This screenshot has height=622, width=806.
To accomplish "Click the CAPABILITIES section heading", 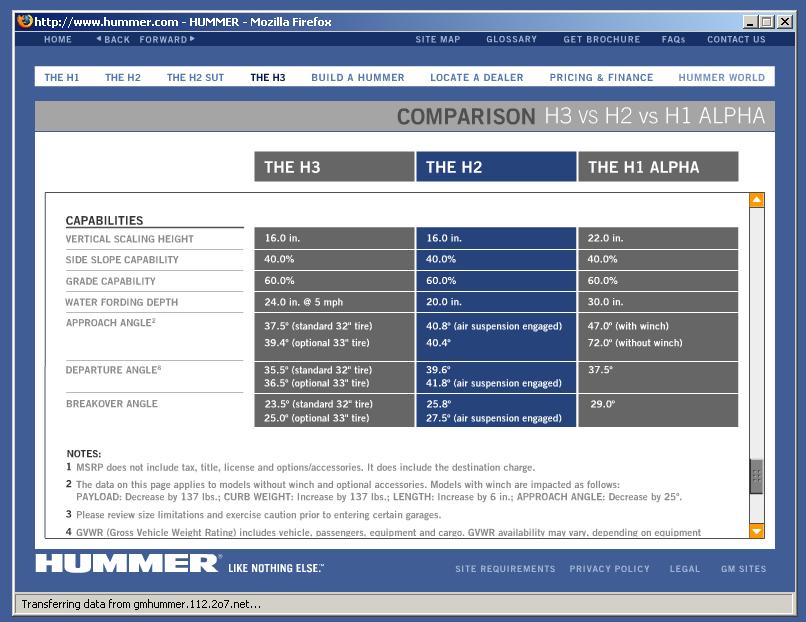I will [x=104, y=221].
